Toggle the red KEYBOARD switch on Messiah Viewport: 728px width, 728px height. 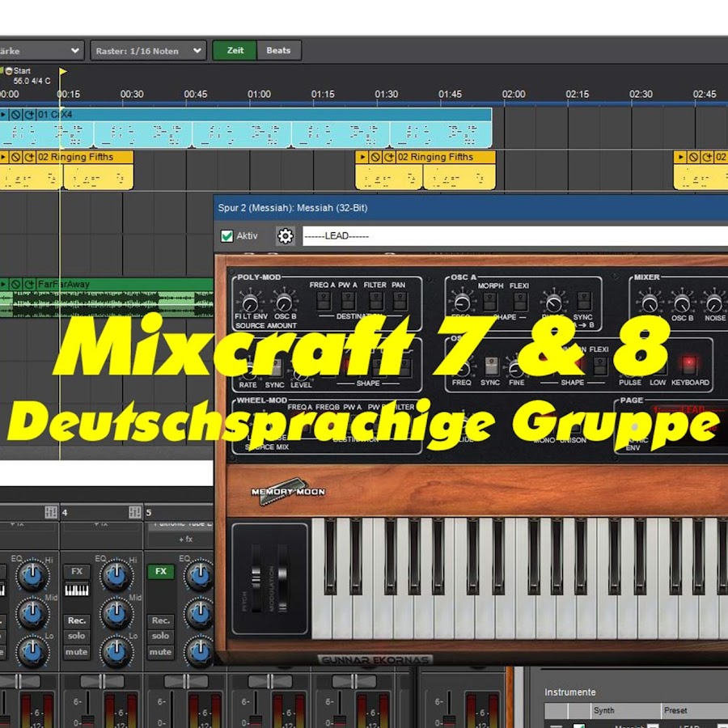pos(689,365)
